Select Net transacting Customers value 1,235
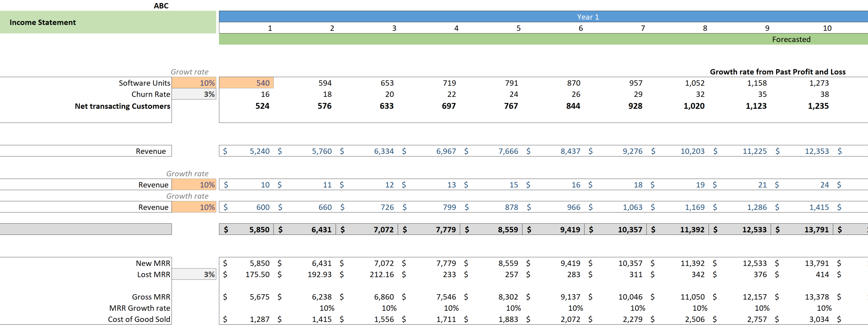The image size is (868, 325). (x=818, y=106)
